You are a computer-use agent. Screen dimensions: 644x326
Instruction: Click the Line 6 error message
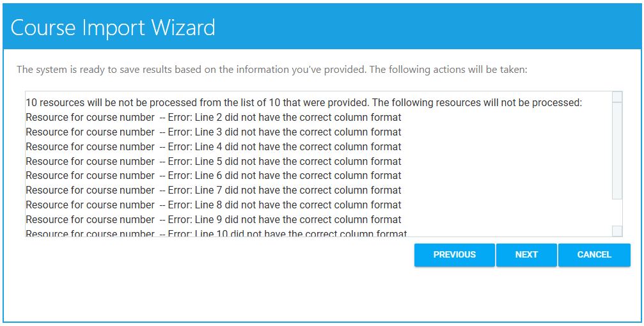214,176
